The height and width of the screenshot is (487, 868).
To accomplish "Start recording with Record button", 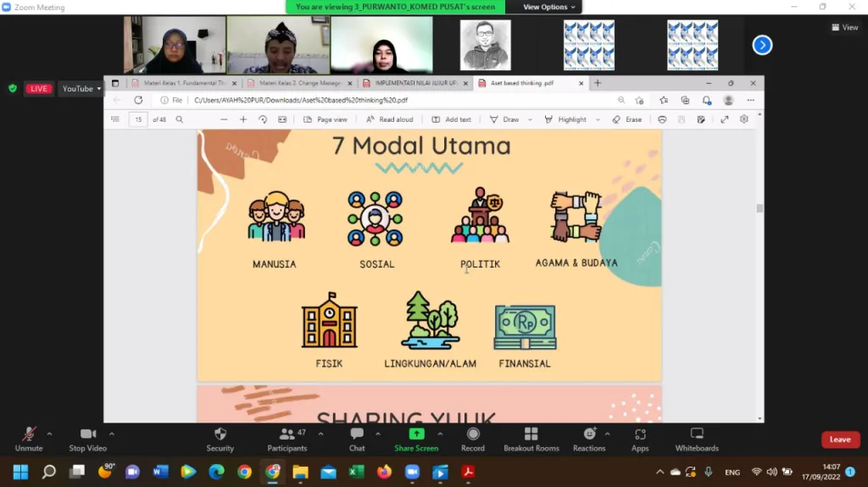I will click(x=472, y=439).
